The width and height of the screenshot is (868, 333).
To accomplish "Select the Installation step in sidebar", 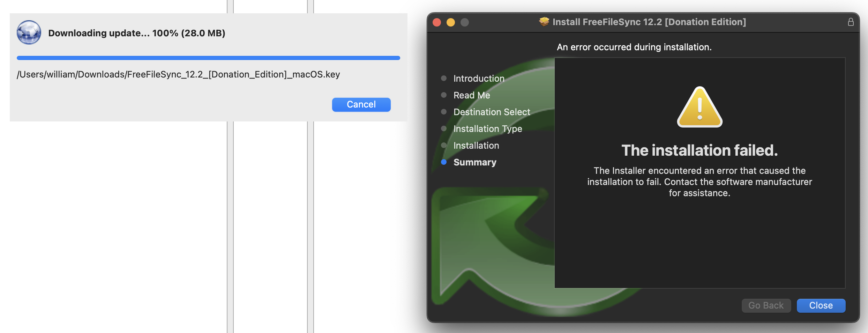I will pos(476,146).
